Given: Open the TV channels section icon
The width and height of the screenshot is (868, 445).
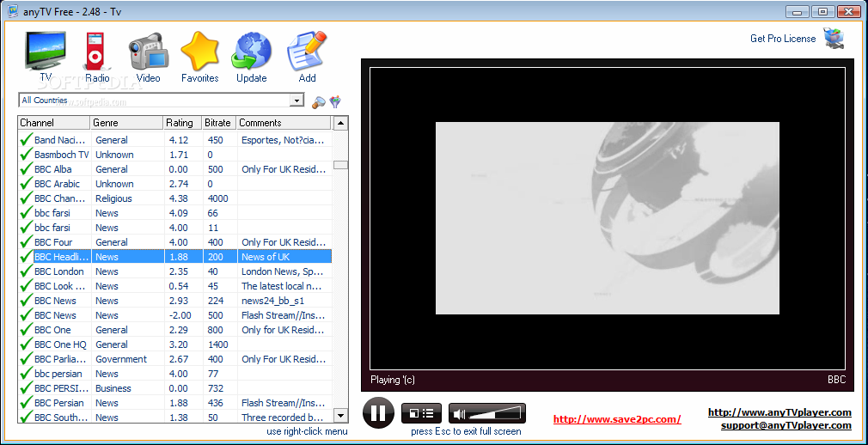Looking at the screenshot, I should [x=46, y=51].
